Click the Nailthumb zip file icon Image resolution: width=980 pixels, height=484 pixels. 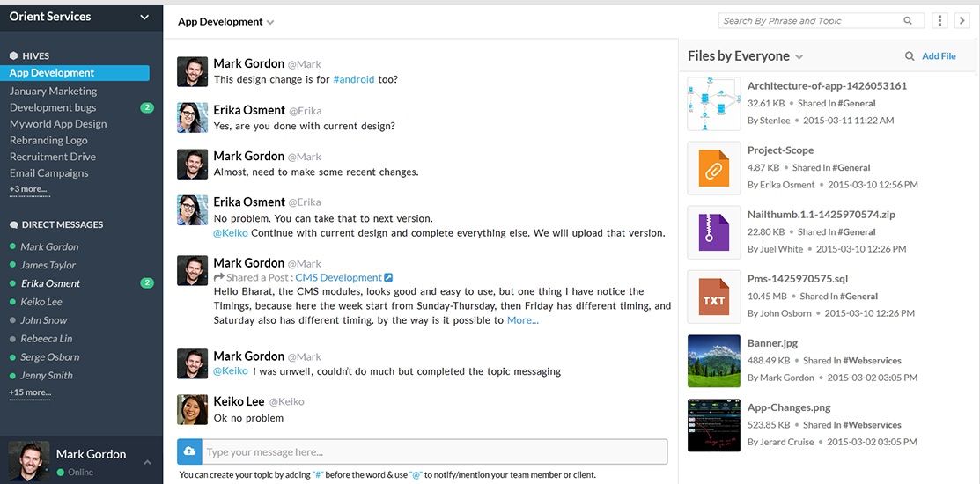(713, 231)
